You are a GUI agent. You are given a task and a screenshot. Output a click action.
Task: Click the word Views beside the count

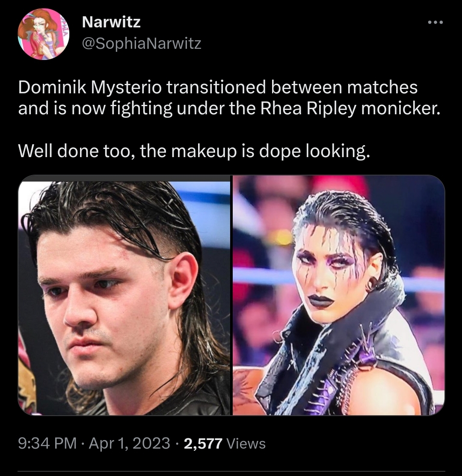click(x=246, y=443)
